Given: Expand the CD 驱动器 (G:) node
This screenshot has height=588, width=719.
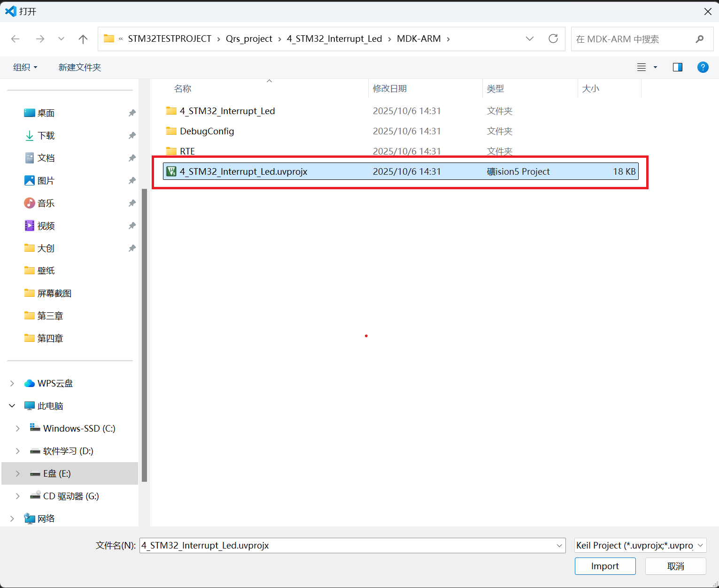Looking at the screenshot, I should pyautogui.click(x=18, y=496).
